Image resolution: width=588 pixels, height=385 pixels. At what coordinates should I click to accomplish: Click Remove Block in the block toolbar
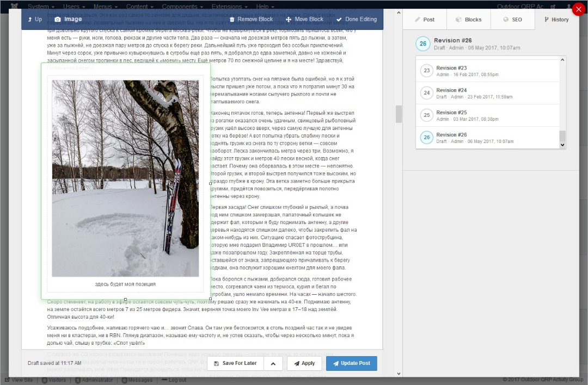point(251,19)
